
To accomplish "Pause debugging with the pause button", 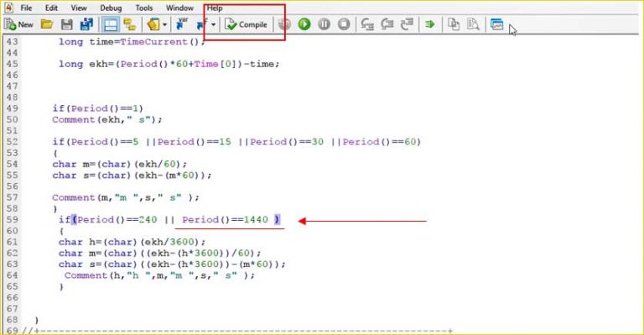I will pos(324,24).
